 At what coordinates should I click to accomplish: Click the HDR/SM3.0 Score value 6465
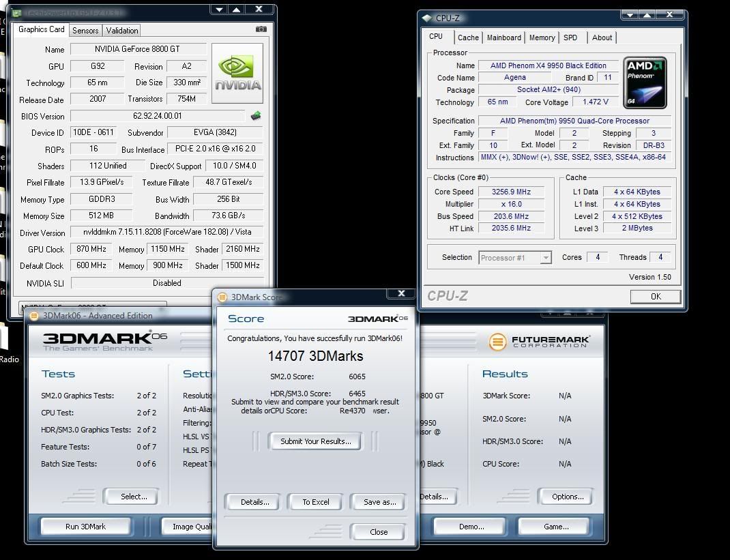pyautogui.click(x=357, y=394)
